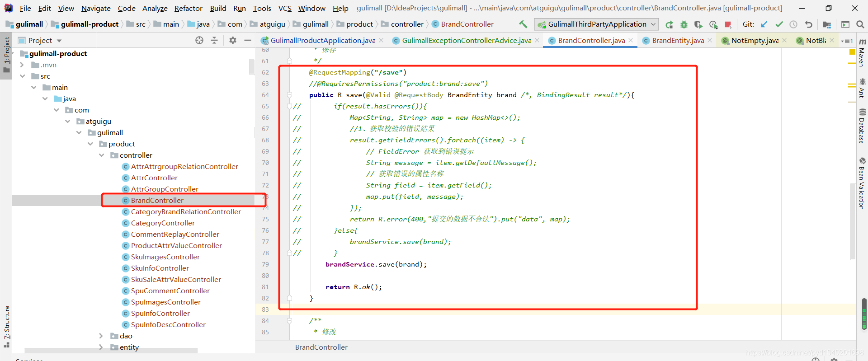This screenshot has width=868, height=361.
Task: Click Run Anything icon in toolbar
Action: [845, 24]
